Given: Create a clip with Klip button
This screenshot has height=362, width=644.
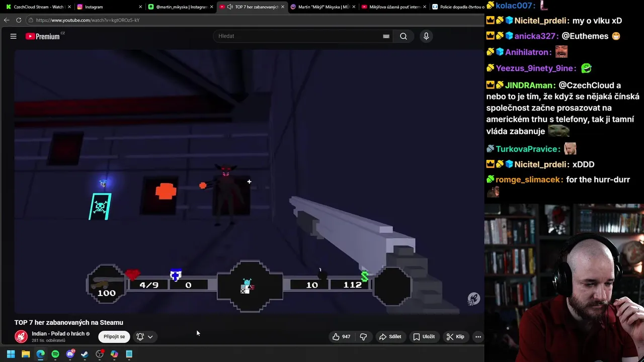Looking at the screenshot, I should tap(455, 337).
